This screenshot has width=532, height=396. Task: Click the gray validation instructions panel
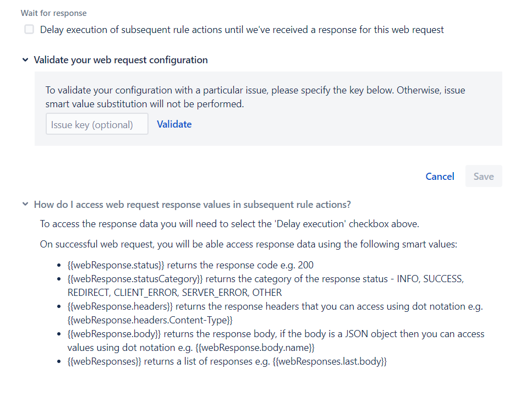click(268, 108)
